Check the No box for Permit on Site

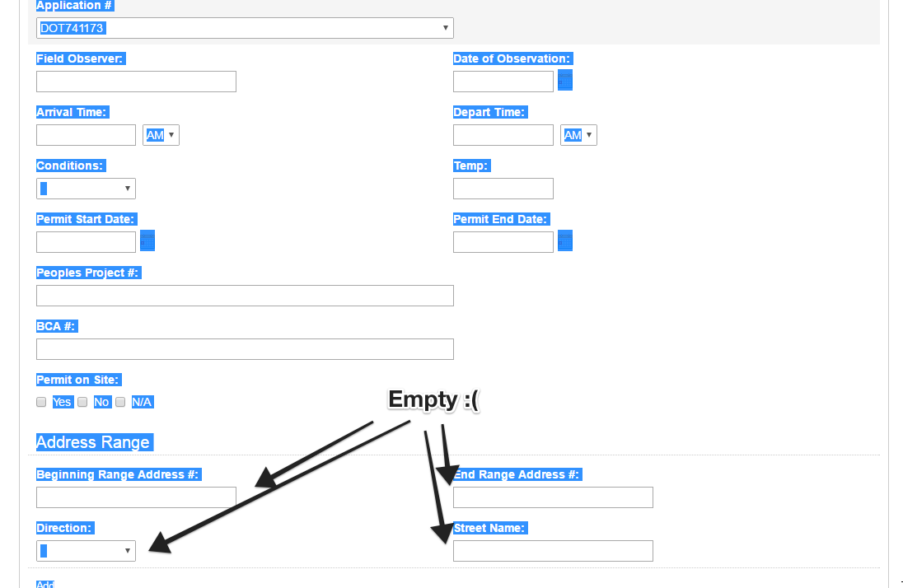coord(82,402)
